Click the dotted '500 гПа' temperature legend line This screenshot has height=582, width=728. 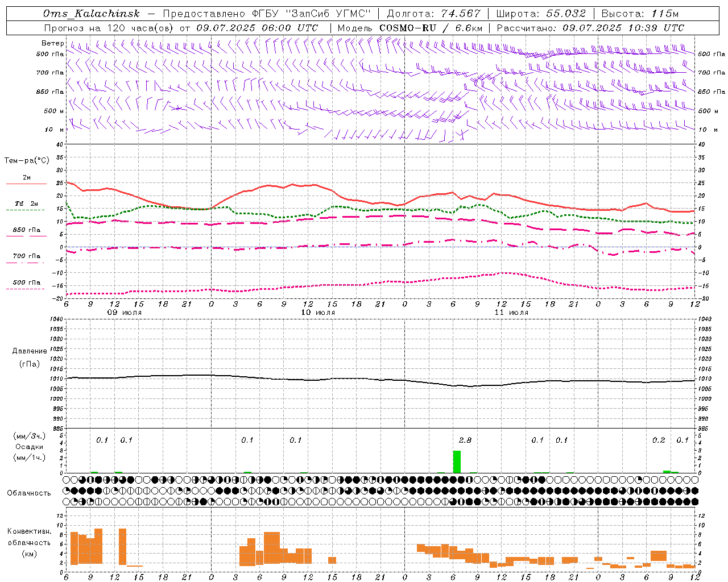[26, 289]
